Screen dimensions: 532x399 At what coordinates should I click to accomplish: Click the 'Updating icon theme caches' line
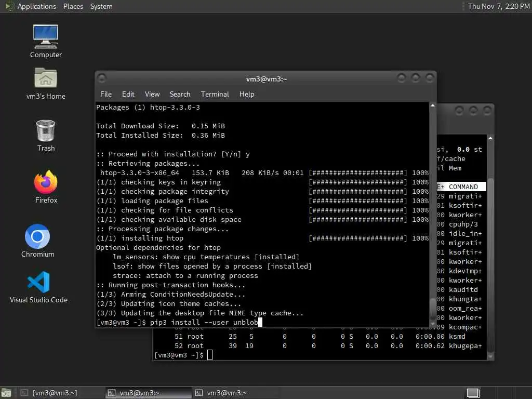tap(169, 303)
